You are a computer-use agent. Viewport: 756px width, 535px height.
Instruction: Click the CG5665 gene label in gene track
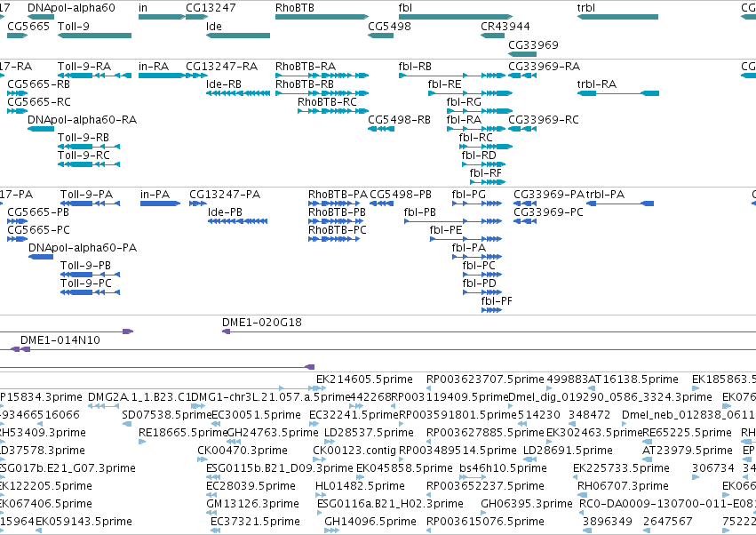click(x=28, y=26)
